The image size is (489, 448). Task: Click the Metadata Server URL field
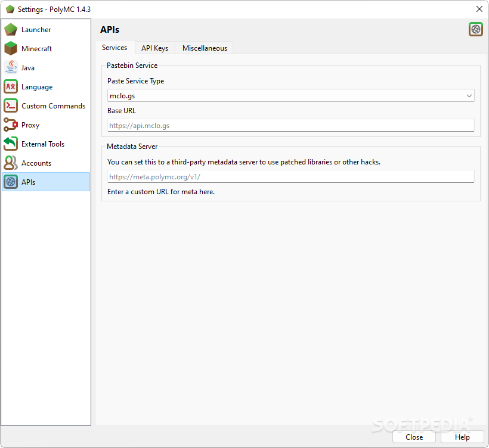coord(290,177)
